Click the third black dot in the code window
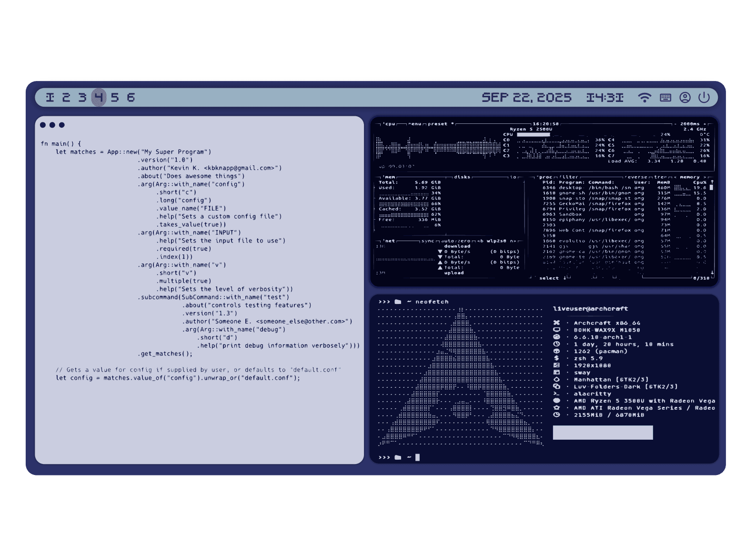Image resolution: width=756 pixels, height=535 pixels. pyautogui.click(x=62, y=125)
